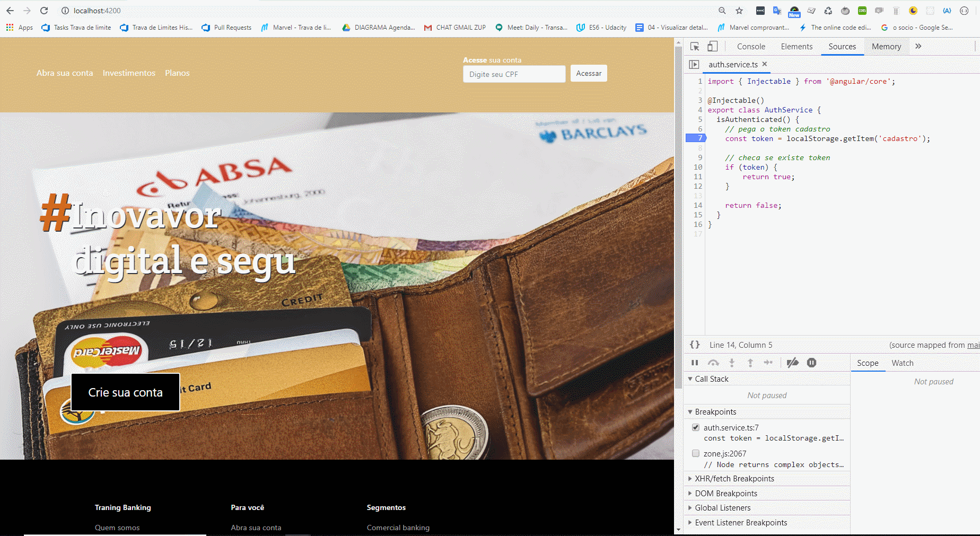Set a breakpoint on line 11 gutter
The image size is (980, 536).
click(x=697, y=177)
